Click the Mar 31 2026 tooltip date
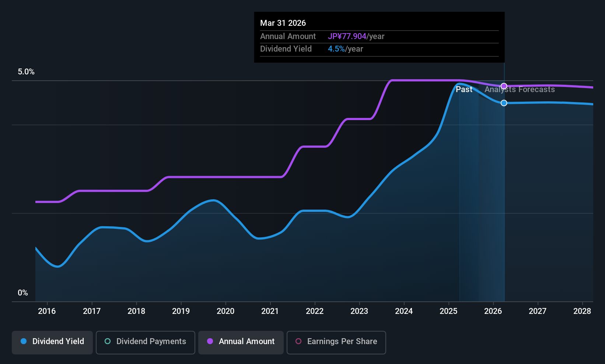Image resolution: width=605 pixels, height=364 pixels. point(283,23)
